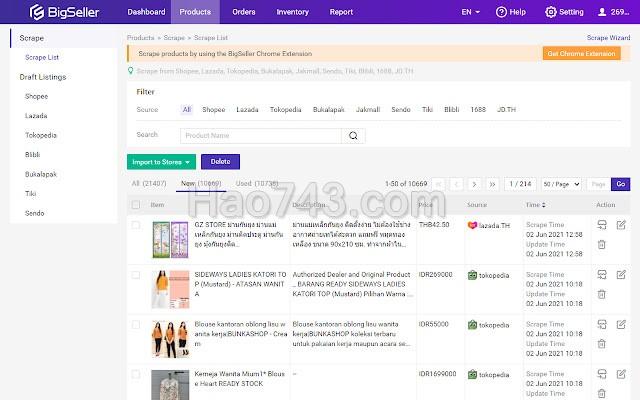Switch to the Used tab

tap(257, 184)
